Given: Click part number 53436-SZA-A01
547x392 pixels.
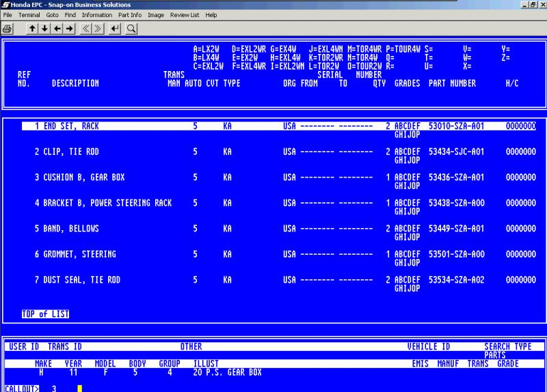Looking at the screenshot, I should coord(456,178).
